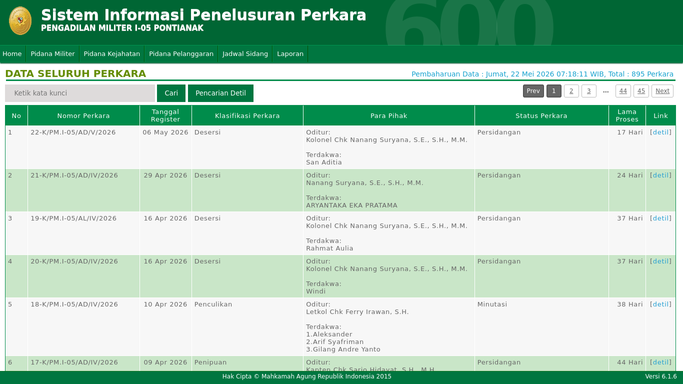The height and width of the screenshot is (384, 683).
Task: Sort by Nomor Perkara column header
Action: pos(83,116)
